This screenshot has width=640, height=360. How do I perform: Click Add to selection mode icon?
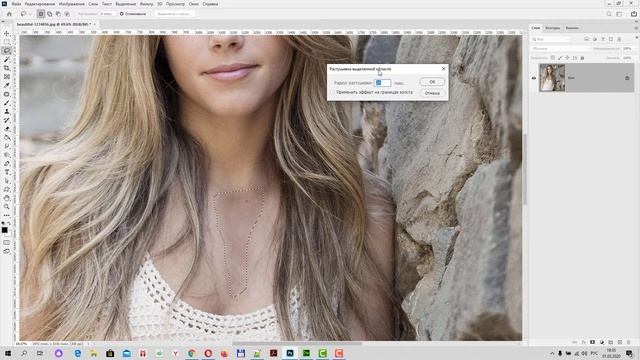pos(50,14)
